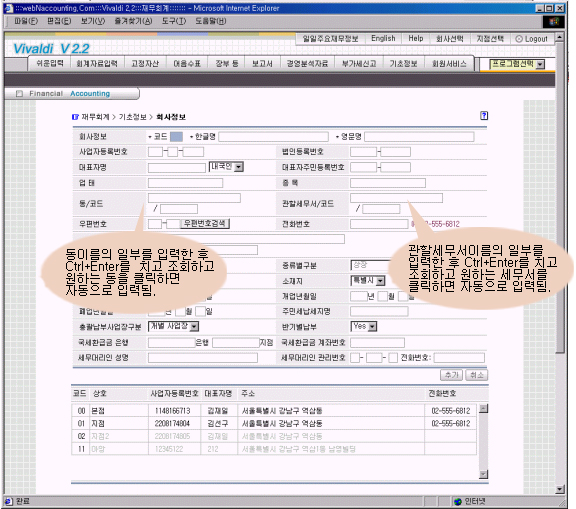Viewport: 576px width, 509px height.
Task: Open the 총괄납부사업장구분 개별 사업장 dropdown
Action: [x=173, y=326]
